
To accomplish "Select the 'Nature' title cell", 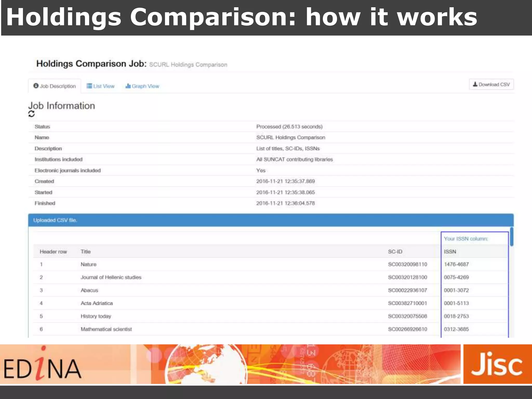I will click(x=88, y=264).
